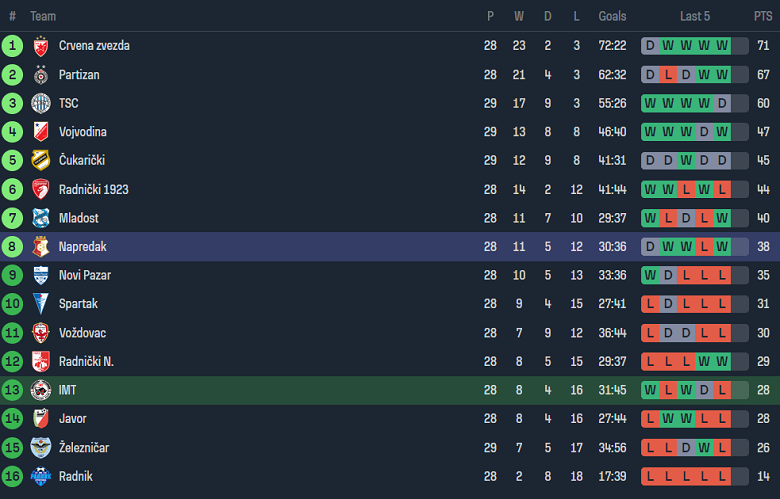
Task: Click the Novi Pazar club logo
Action: click(x=41, y=275)
